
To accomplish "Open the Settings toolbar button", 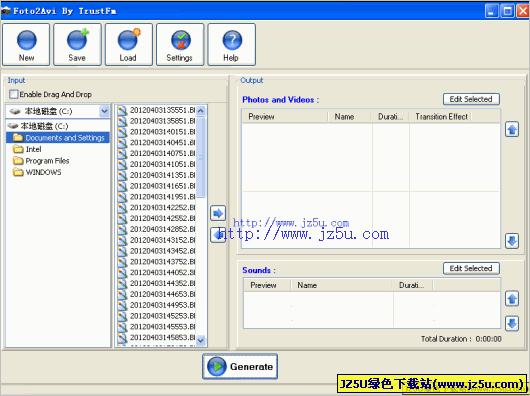I will [180, 44].
